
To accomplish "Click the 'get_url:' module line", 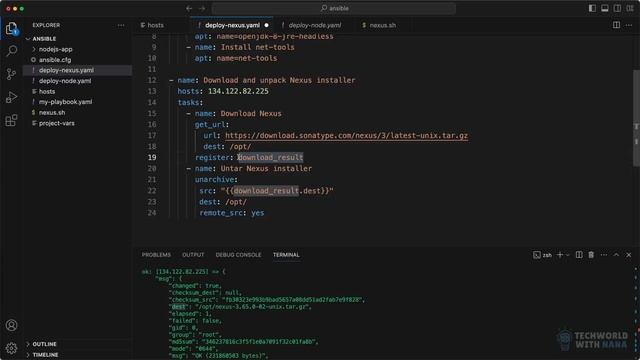I will coord(212,124).
